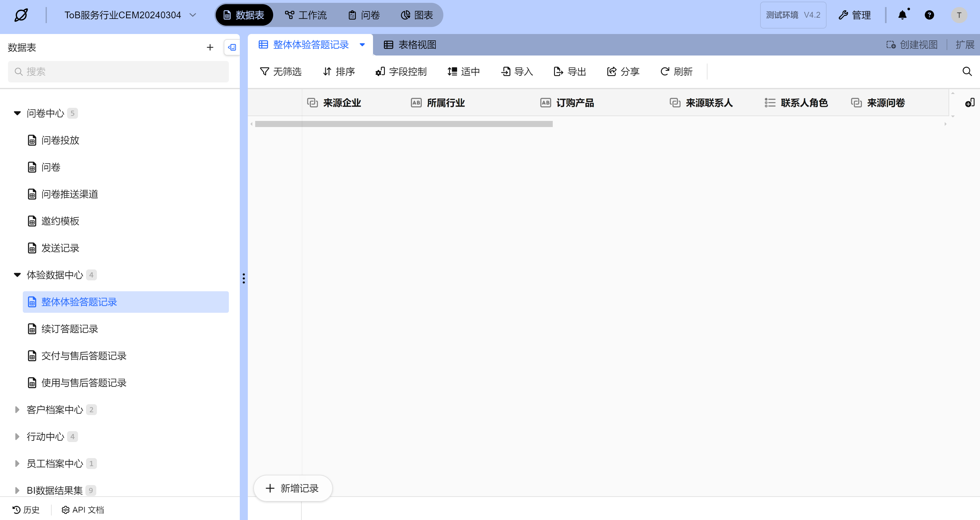Select 整体体验答题记录 in the sidebar
This screenshot has width=980, height=520.
pyautogui.click(x=126, y=302)
